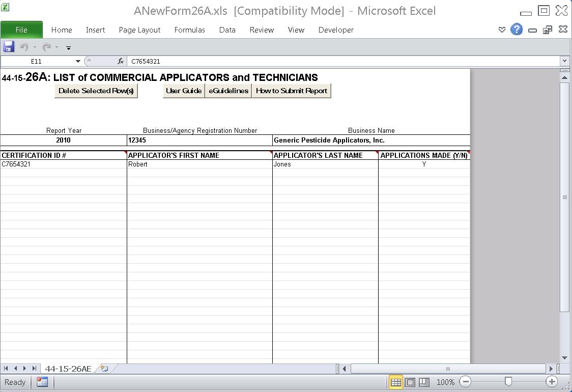Click the 100% zoom level label
The height and width of the screenshot is (392, 572).
[445, 382]
